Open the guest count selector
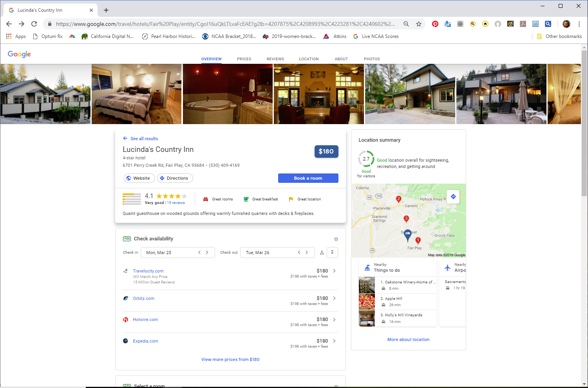This screenshot has height=388, width=588. click(332, 253)
